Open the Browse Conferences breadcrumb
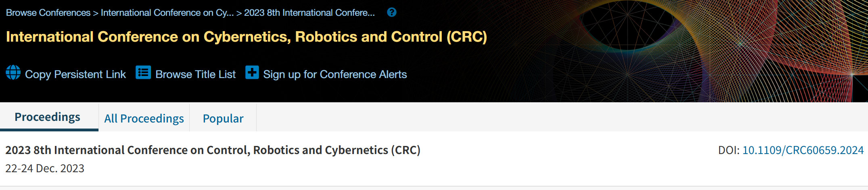The width and height of the screenshot is (868, 190). pyautogui.click(x=48, y=13)
